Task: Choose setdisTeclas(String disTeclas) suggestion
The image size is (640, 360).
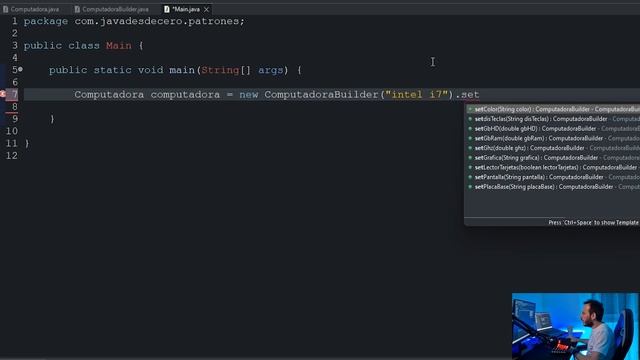Action: tap(553, 119)
